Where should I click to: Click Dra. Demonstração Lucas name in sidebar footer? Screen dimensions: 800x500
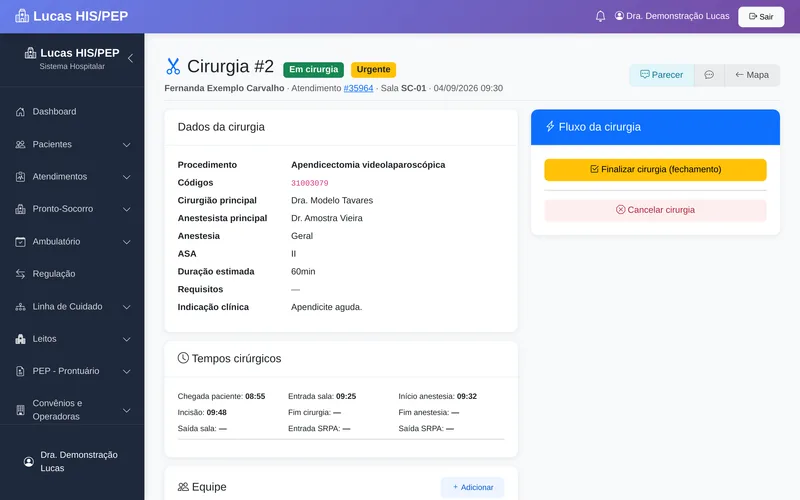[x=79, y=461]
